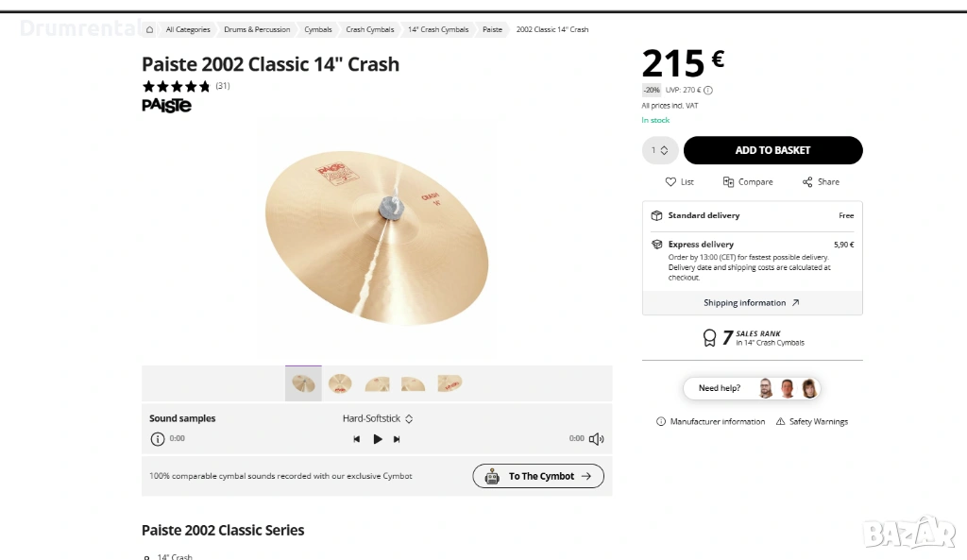Open Drums & Percussion breadcrumb

pyautogui.click(x=257, y=29)
